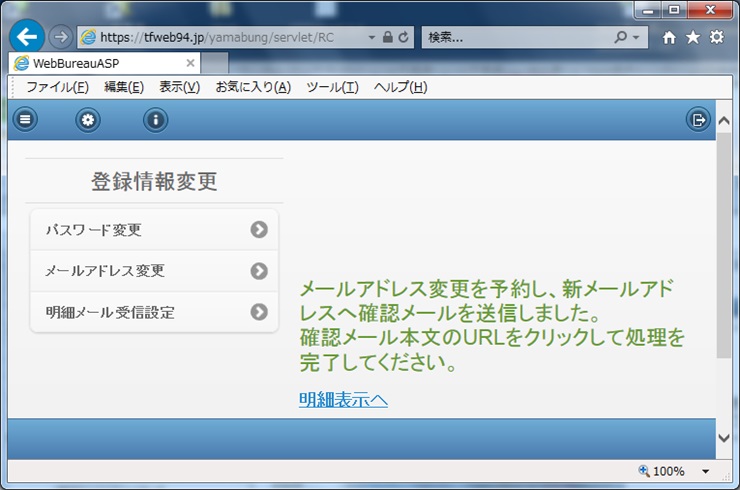Open a new blank tab
Viewport: 740px width, 490px height.
pyautogui.click(x=215, y=63)
